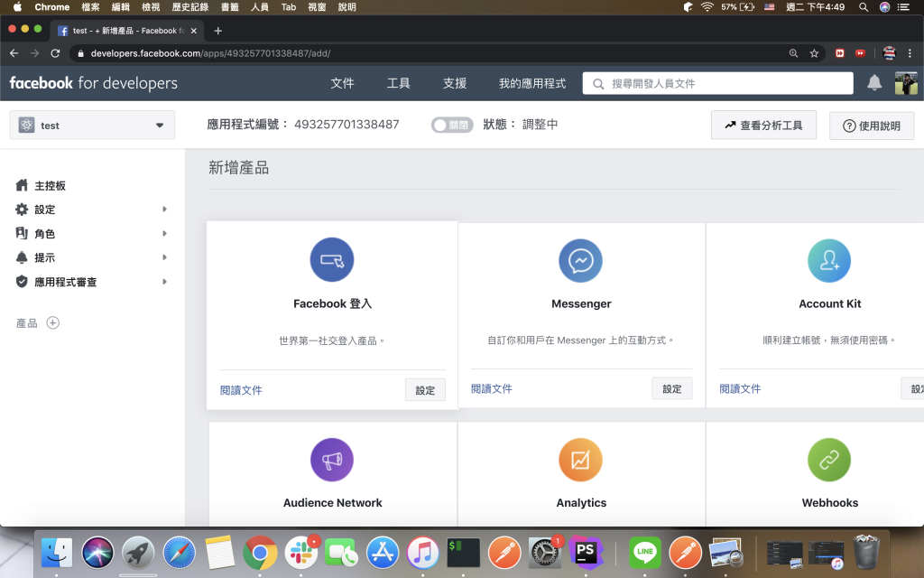
Task: Click 設定 button on Facebook 登入 card
Action: [x=425, y=390]
